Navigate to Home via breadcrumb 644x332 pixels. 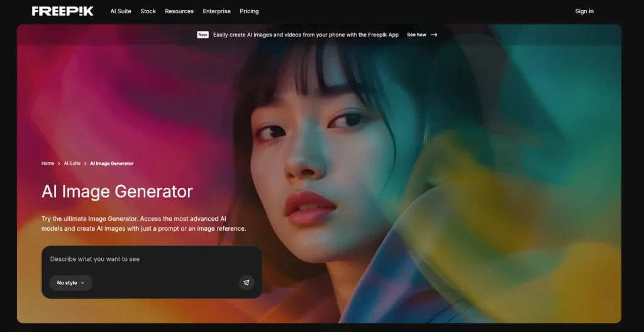coord(48,163)
